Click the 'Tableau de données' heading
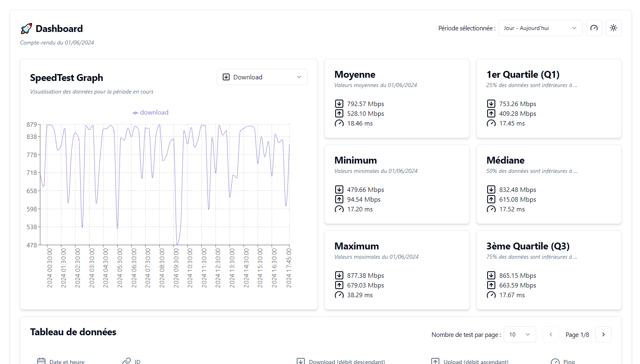The height and width of the screenshot is (364, 640). point(73,332)
